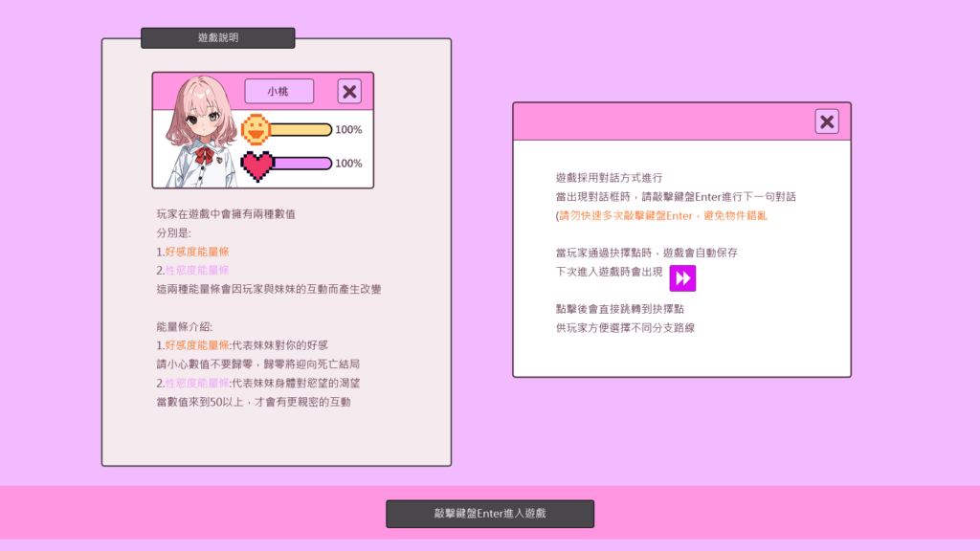Click the smiley face affection icon
The height and width of the screenshot is (551, 980).
click(256, 129)
